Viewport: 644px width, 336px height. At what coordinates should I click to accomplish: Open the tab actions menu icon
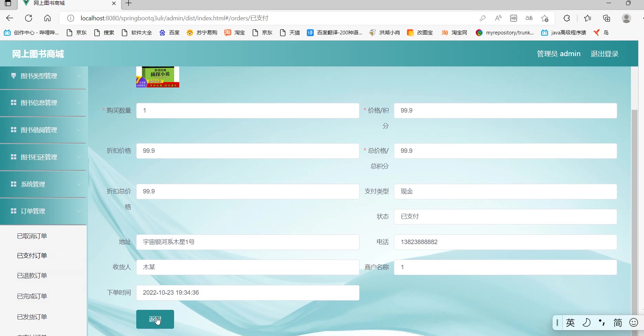pos(8,3)
